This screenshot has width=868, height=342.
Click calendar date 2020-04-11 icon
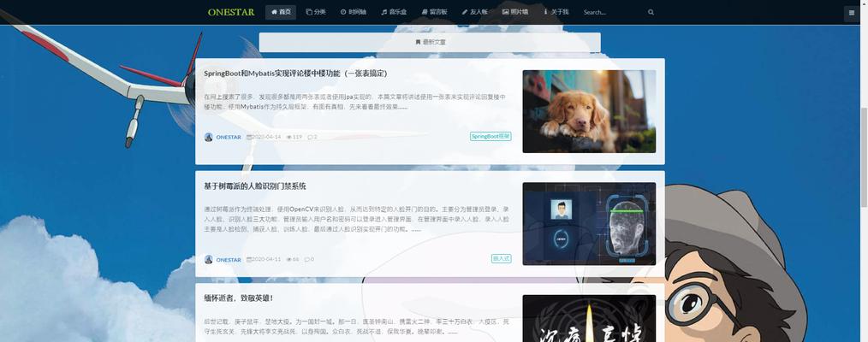click(x=249, y=260)
